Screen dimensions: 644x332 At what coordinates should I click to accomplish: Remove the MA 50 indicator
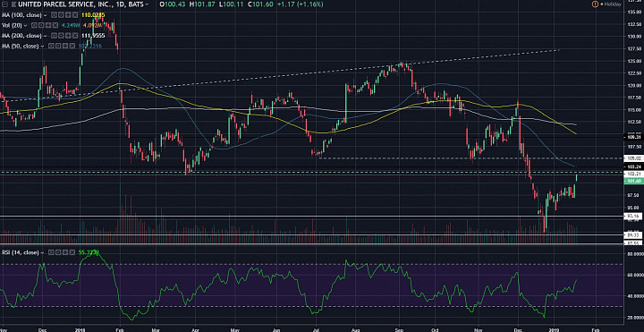72,46
